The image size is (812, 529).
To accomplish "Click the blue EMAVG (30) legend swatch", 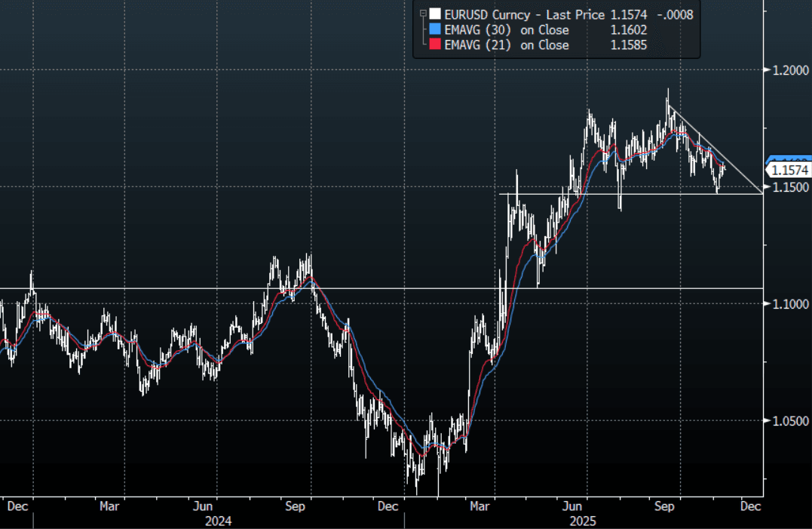I will coord(435,29).
